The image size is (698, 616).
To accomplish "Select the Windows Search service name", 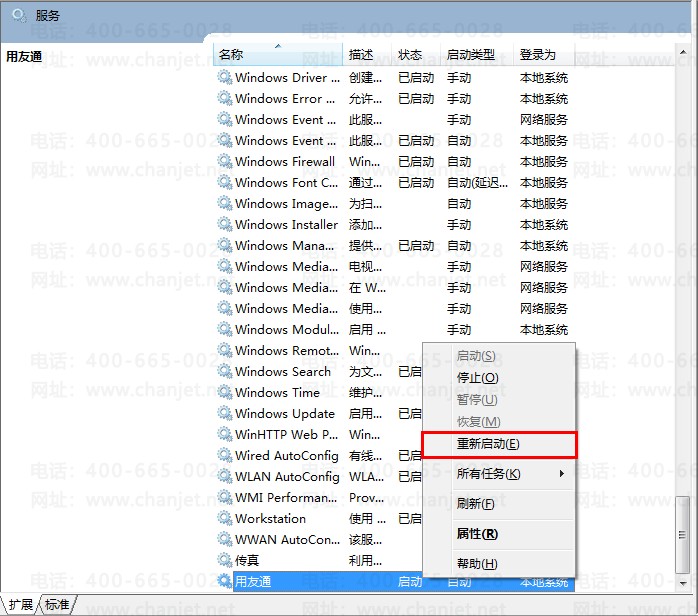I will point(283,372).
